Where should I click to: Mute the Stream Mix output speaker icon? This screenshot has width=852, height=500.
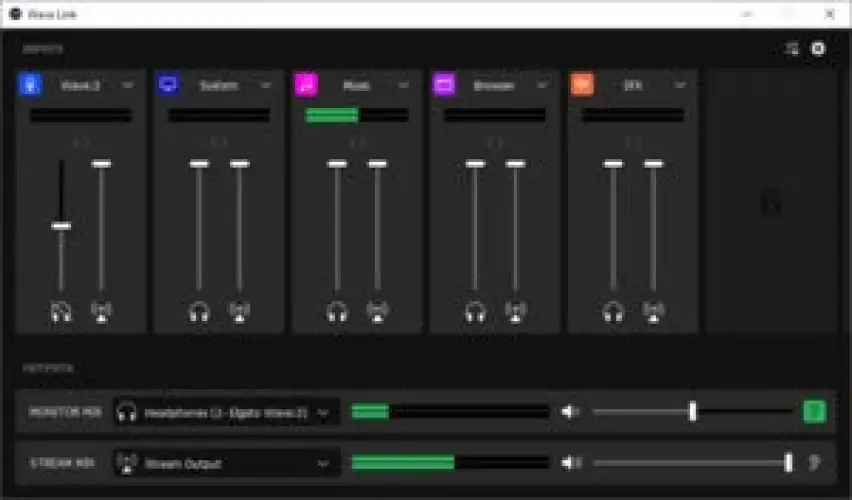pyautogui.click(x=570, y=462)
